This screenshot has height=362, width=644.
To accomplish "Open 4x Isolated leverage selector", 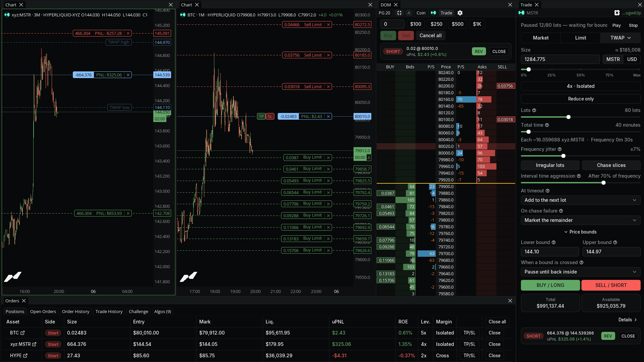I will tap(581, 86).
